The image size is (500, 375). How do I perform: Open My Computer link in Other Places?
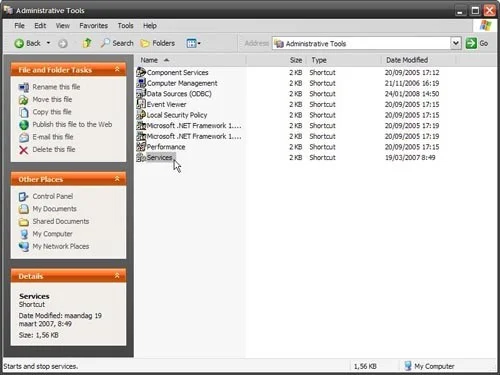pyautogui.click(x=52, y=234)
